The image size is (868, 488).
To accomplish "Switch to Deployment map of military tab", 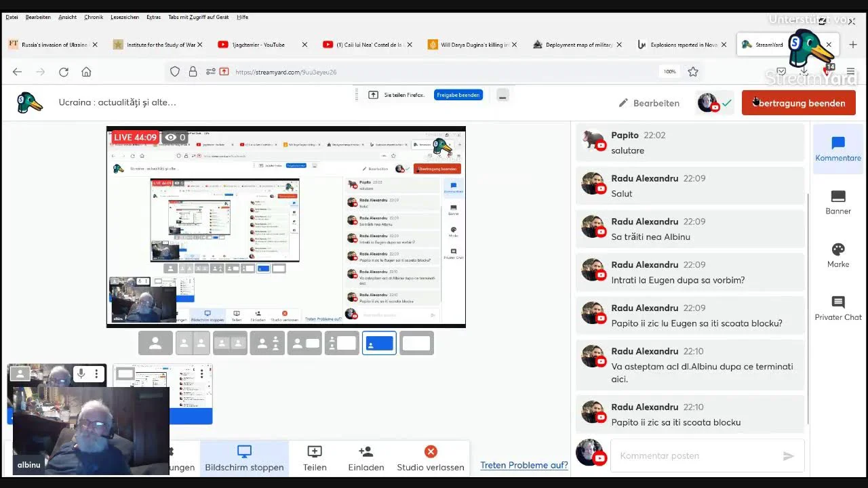I will click(x=576, y=45).
